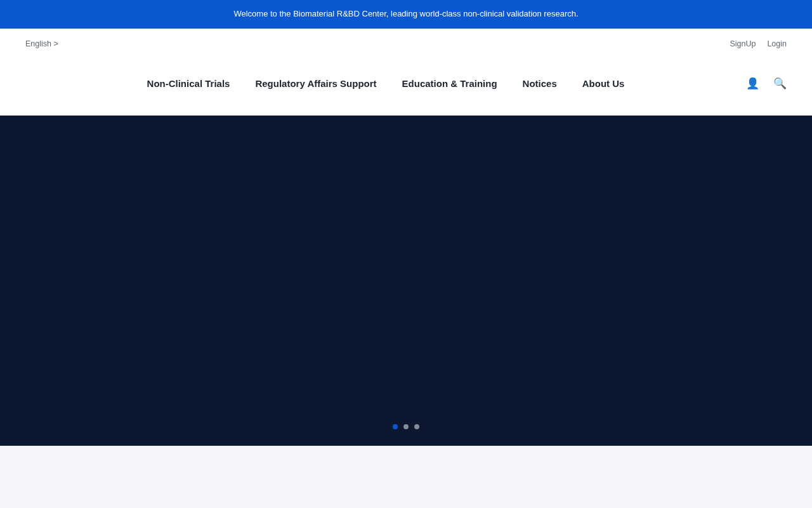Open the Education & Training menu

449,83
